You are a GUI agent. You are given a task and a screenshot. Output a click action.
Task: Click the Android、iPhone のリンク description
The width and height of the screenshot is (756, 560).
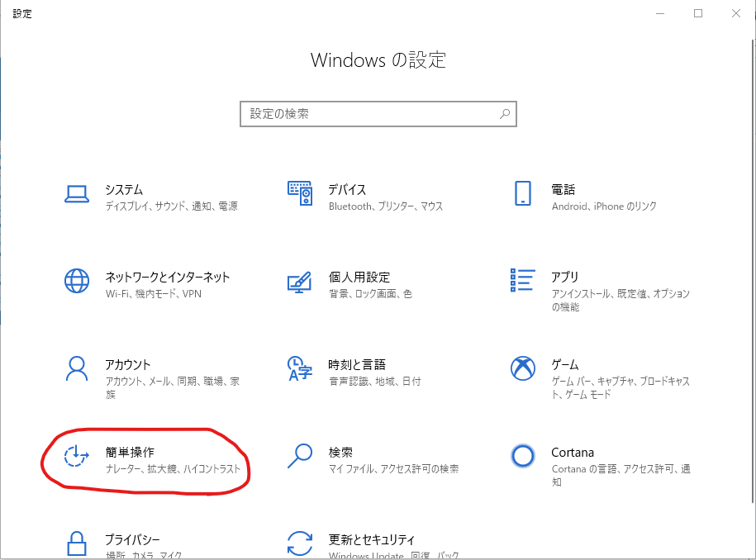(x=604, y=206)
